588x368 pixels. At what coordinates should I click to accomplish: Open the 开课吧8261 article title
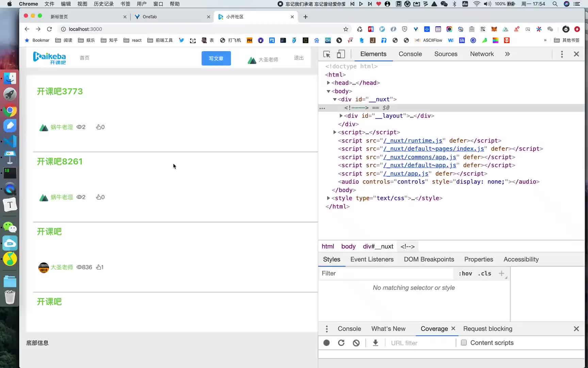[60, 162]
